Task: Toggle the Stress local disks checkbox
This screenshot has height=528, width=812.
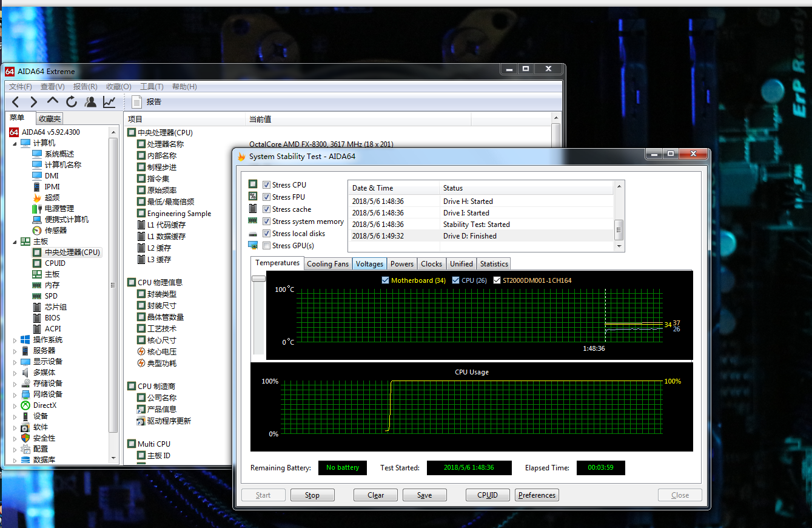Action: click(x=266, y=233)
